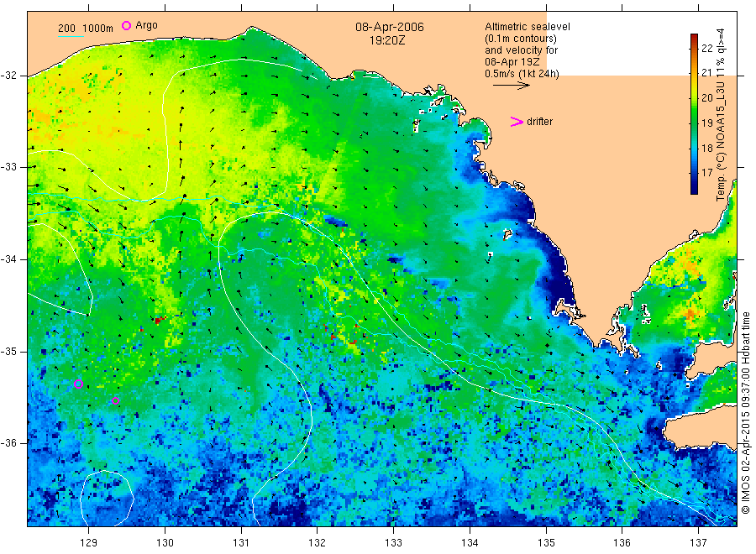Viewport: 756px width, 554px height.
Task: Click the colorbar label '21'
Action: click(706, 73)
